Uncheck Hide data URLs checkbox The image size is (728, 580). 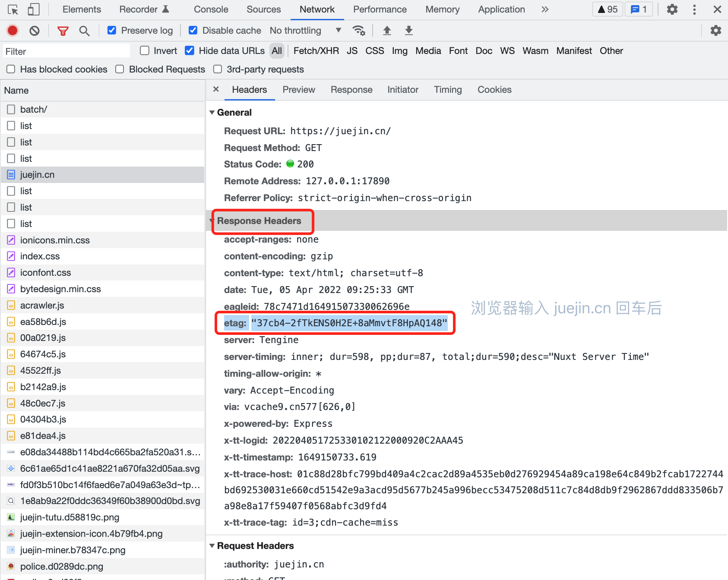pos(190,50)
